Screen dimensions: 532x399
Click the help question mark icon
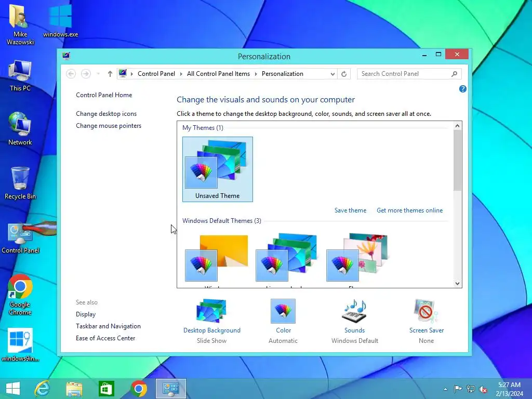pyautogui.click(x=462, y=89)
